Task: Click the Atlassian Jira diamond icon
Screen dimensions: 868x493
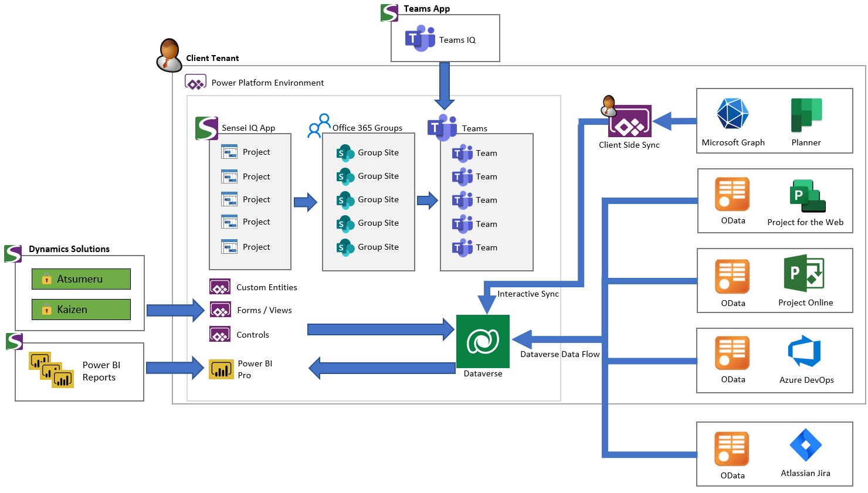Action: 806,446
